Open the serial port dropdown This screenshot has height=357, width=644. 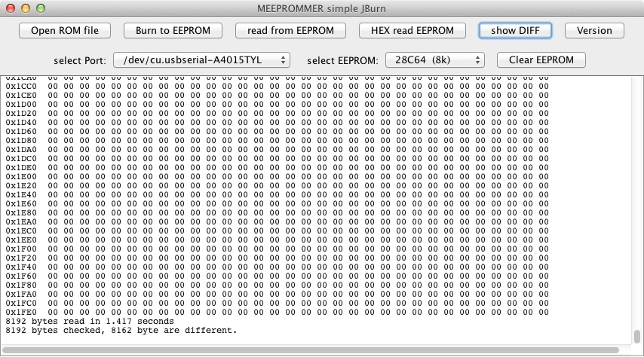tap(201, 59)
